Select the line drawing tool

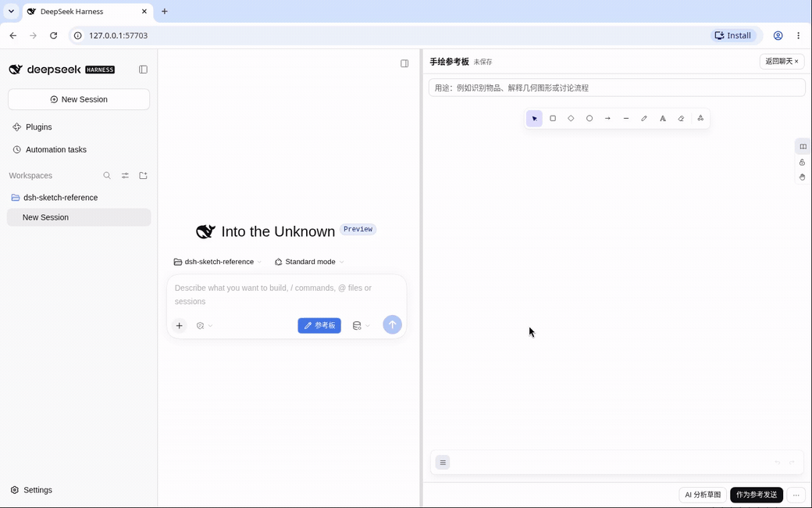point(626,118)
